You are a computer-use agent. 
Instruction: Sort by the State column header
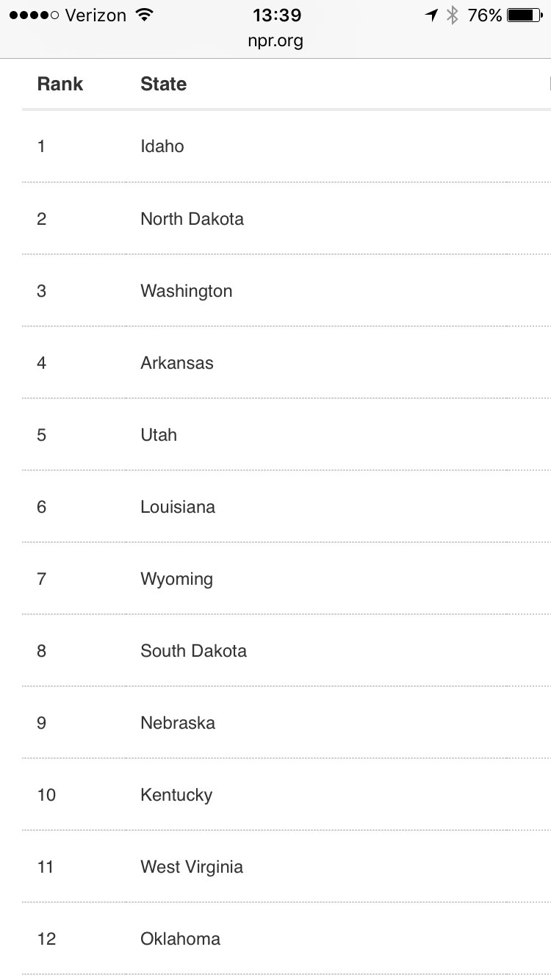coord(163,84)
